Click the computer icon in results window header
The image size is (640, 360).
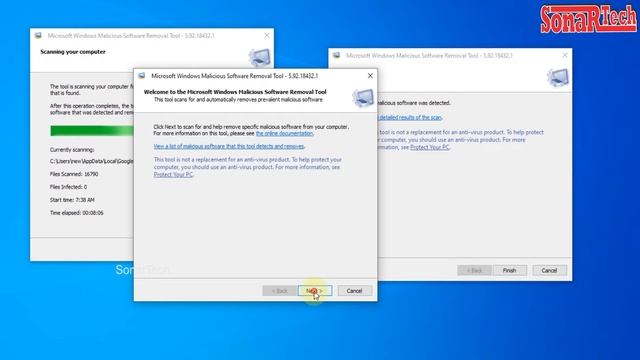[558, 78]
